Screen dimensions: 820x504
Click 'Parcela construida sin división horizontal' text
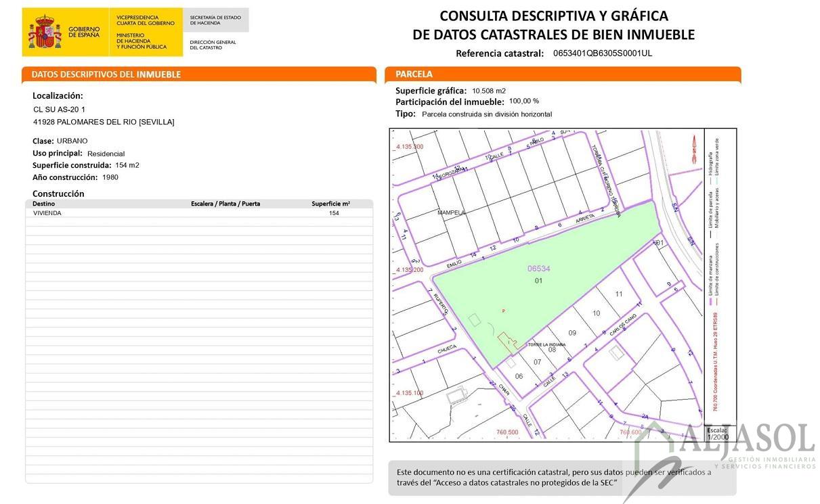point(487,114)
